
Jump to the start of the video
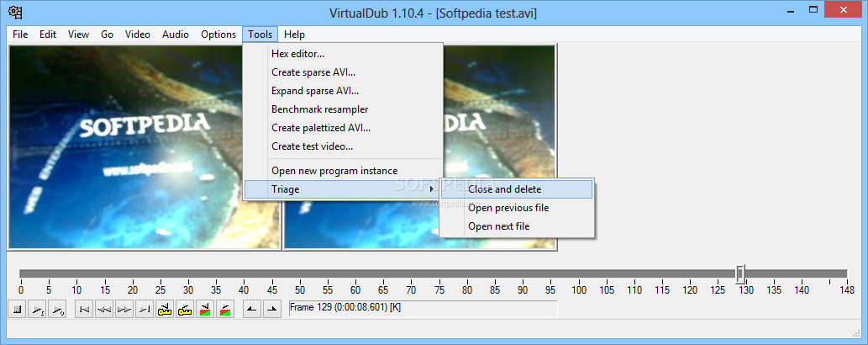[84, 310]
